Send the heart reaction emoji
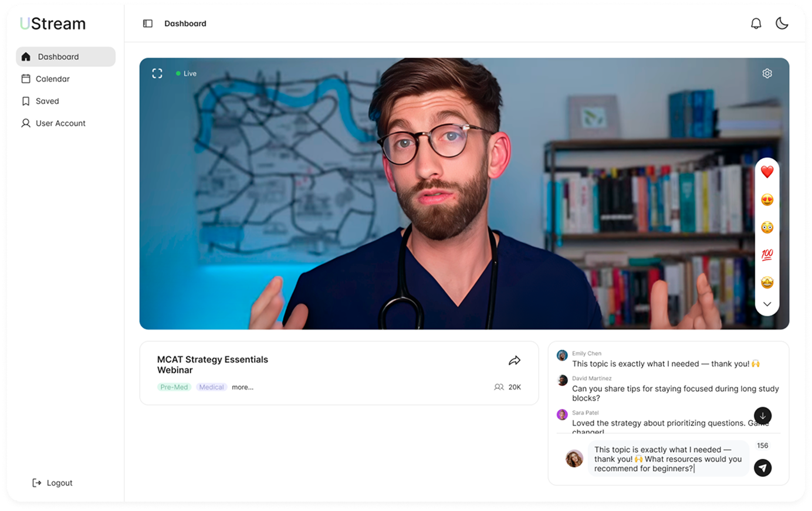812x511 pixels. click(x=767, y=171)
